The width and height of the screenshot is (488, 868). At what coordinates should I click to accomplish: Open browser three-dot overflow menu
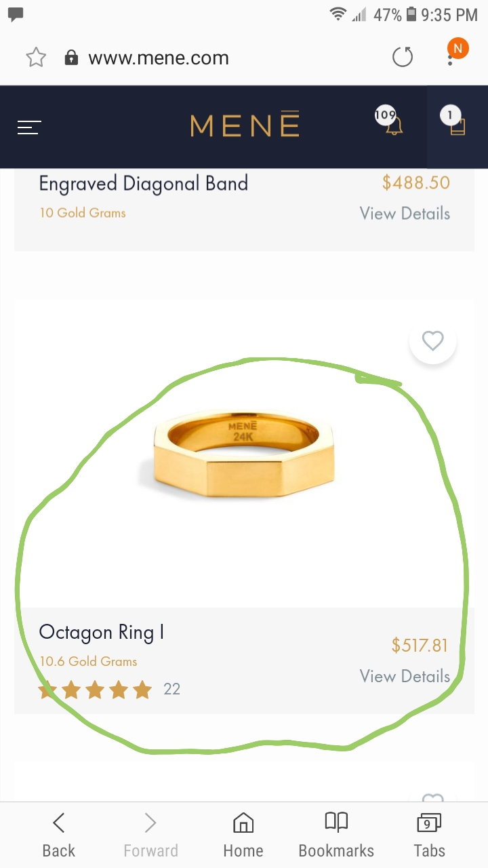(x=450, y=60)
